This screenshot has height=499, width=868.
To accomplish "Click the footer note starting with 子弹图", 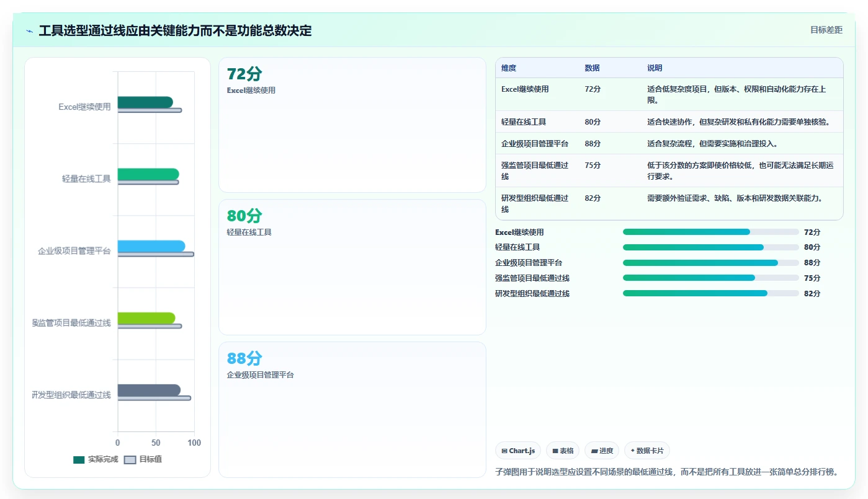I will coord(667,472).
